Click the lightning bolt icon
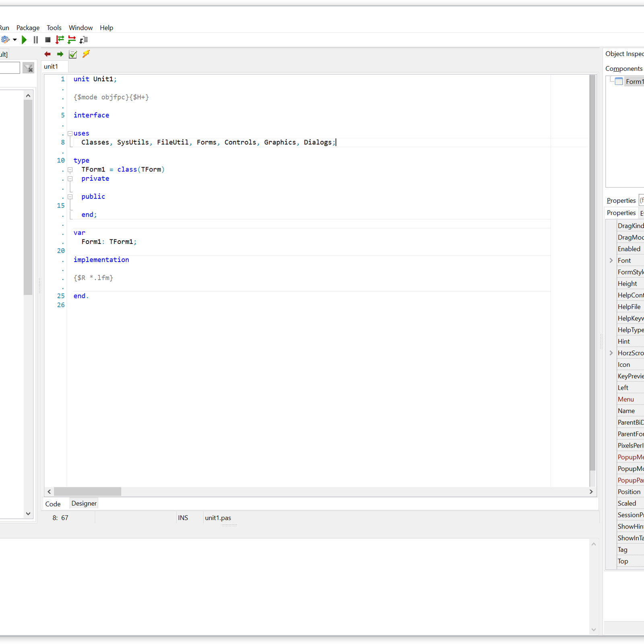This screenshot has height=644, width=644. [x=86, y=54]
